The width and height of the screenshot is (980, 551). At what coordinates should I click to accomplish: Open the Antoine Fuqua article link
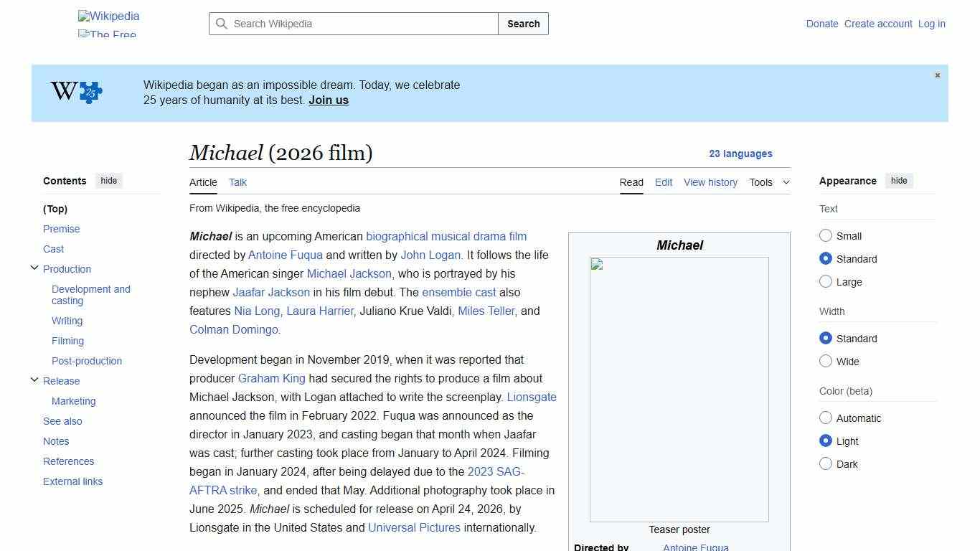(285, 255)
